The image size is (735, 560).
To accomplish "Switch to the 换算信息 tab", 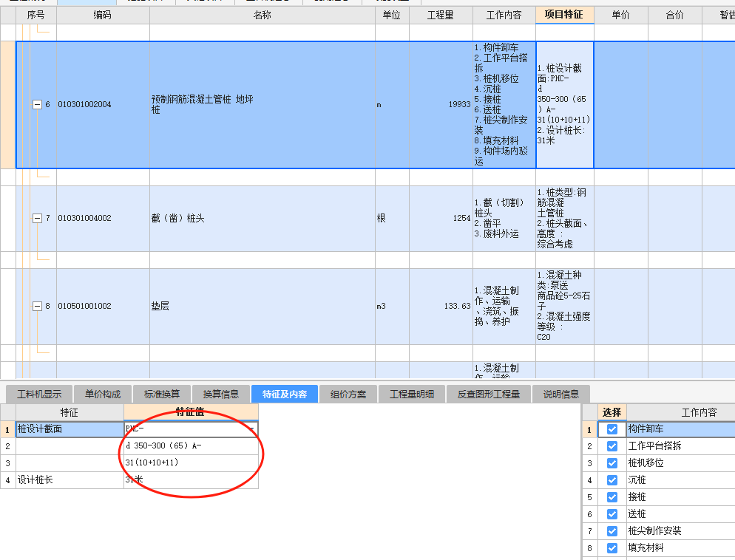I will tap(221, 395).
